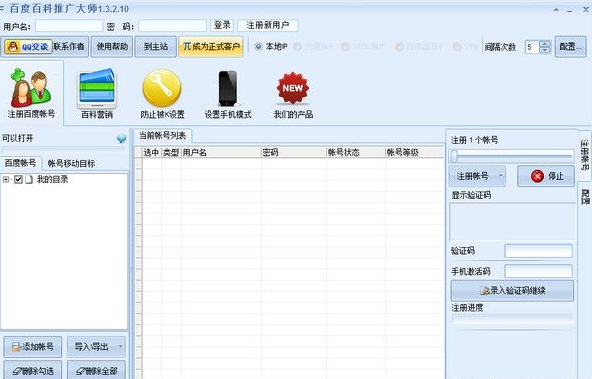
Task: Click the 选中 column header
Action: click(151, 153)
